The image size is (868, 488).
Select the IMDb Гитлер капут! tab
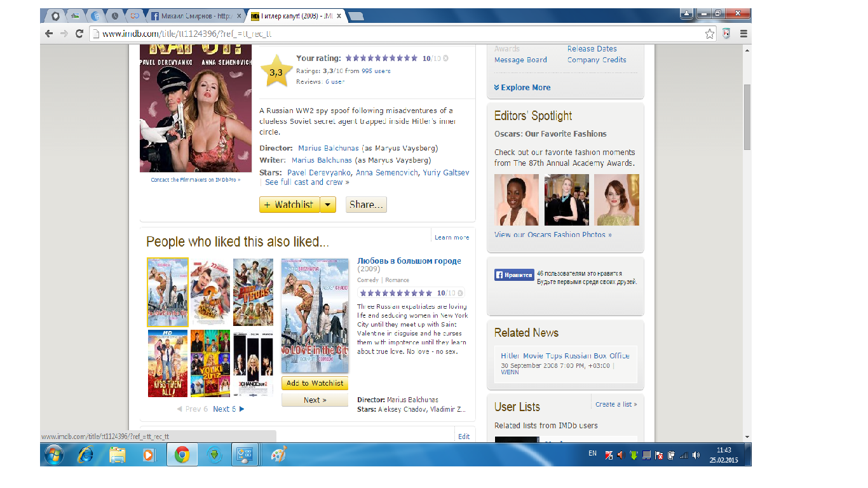[295, 16]
